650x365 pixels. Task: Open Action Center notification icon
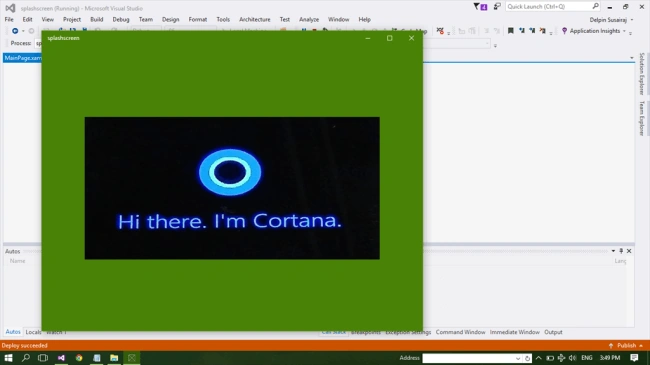coord(634,358)
